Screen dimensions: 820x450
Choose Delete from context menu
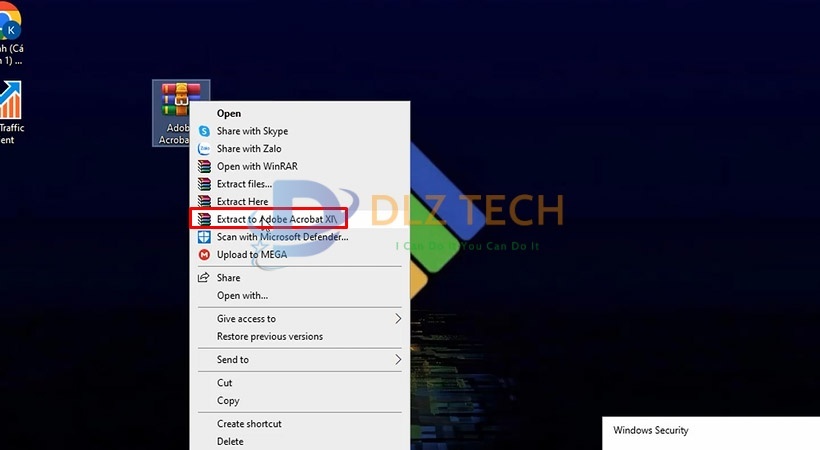coord(299,442)
